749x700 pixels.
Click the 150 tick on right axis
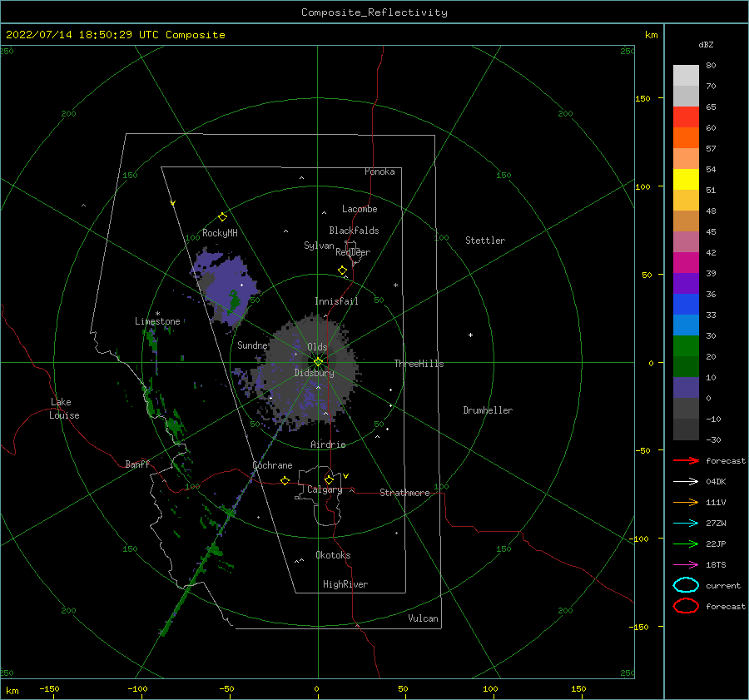(642, 98)
